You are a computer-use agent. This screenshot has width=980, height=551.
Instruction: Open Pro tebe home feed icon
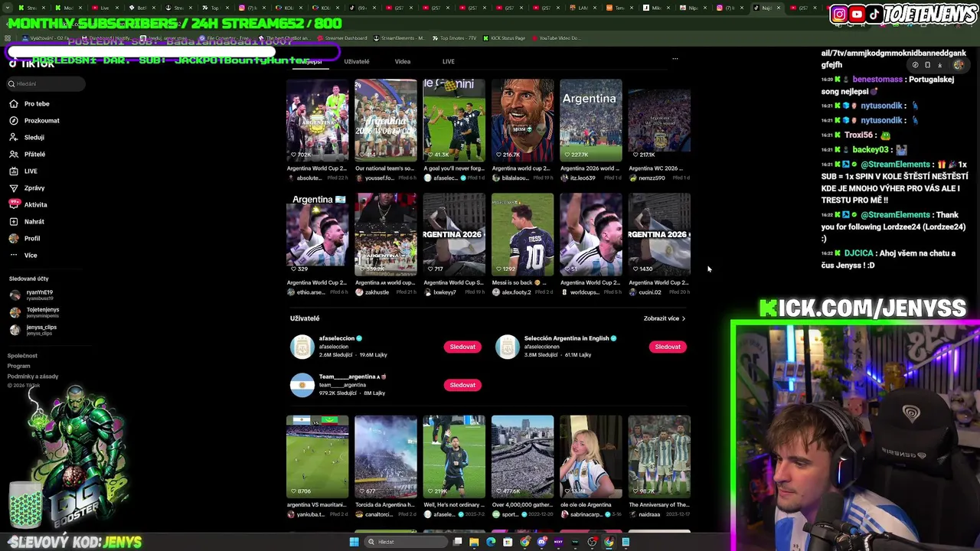(x=13, y=103)
